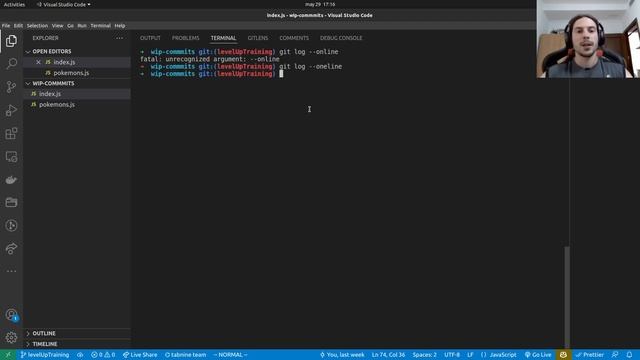The width and height of the screenshot is (640, 360).
Task: Open the Edit menu
Action: (18, 26)
